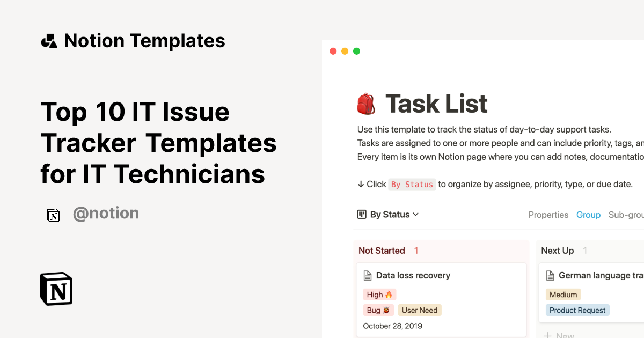
Task: Click the board view icon next to By Status
Action: [362, 214]
